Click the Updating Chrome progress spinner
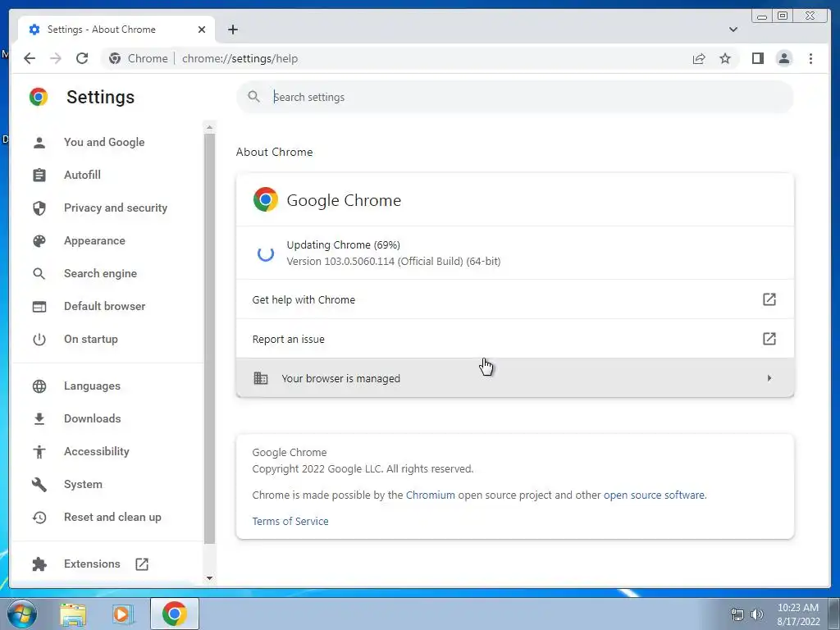The width and height of the screenshot is (840, 630). (266, 253)
